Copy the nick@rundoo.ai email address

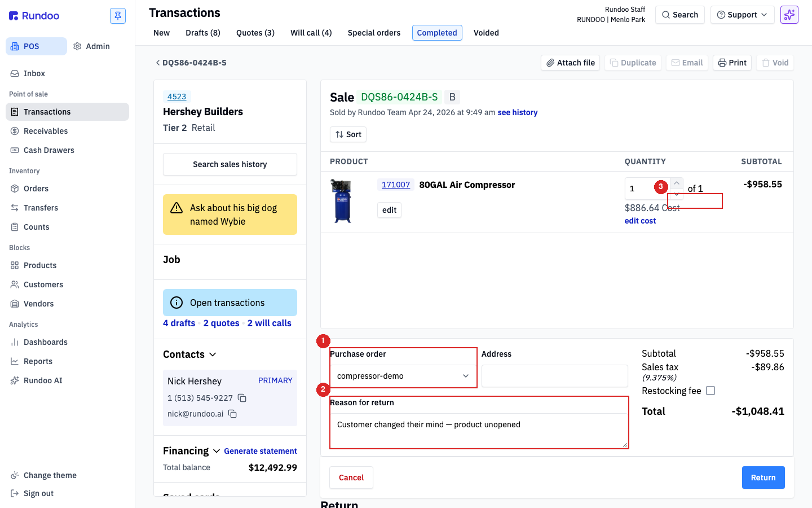pos(232,414)
